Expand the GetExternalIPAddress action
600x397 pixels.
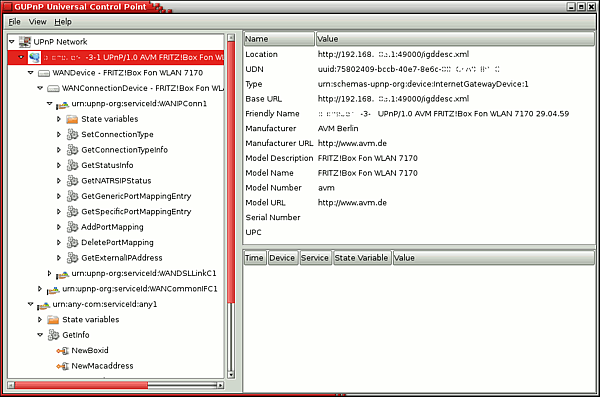click(59, 258)
